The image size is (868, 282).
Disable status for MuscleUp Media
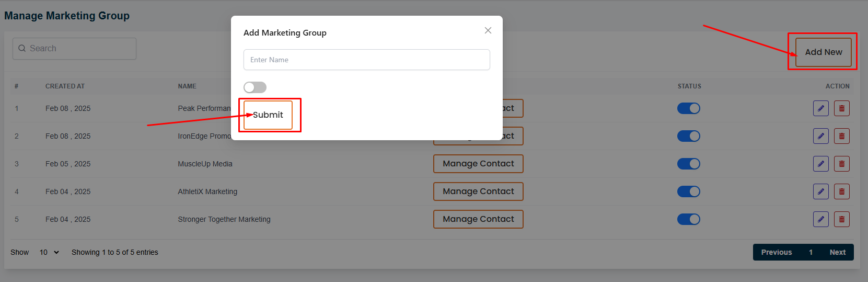click(x=689, y=164)
